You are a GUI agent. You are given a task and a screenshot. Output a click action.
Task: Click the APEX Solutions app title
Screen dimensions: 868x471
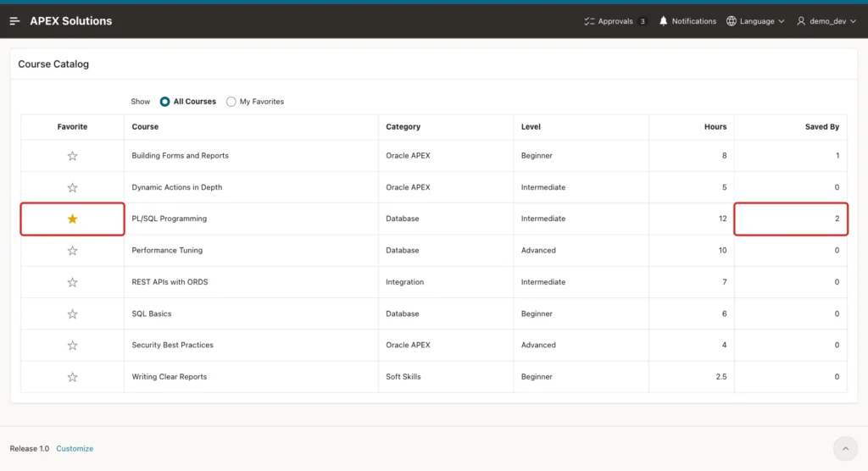71,21
